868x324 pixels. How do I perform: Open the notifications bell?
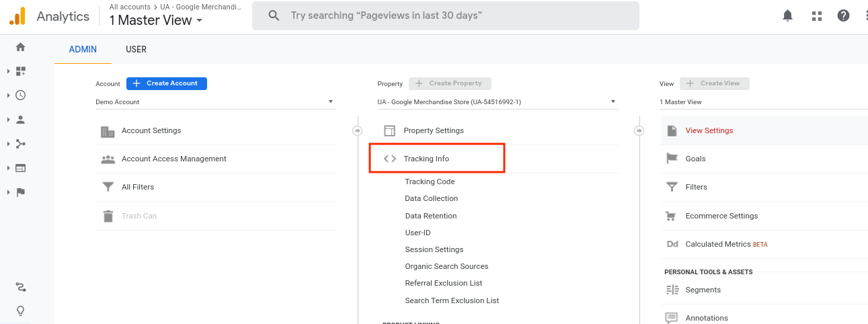tap(788, 15)
